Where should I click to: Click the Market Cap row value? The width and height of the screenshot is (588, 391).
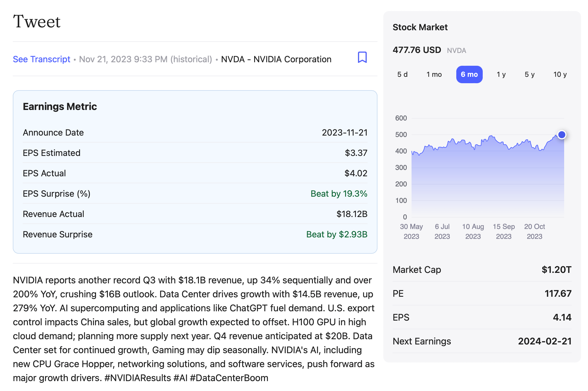pyautogui.click(x=556, y=269)
